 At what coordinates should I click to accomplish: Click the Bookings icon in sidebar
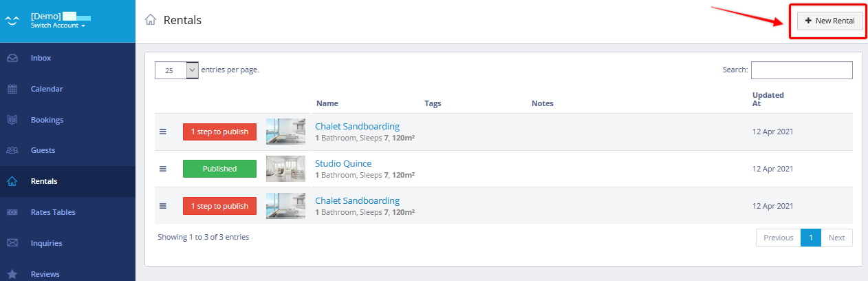(x=12, y=120)
